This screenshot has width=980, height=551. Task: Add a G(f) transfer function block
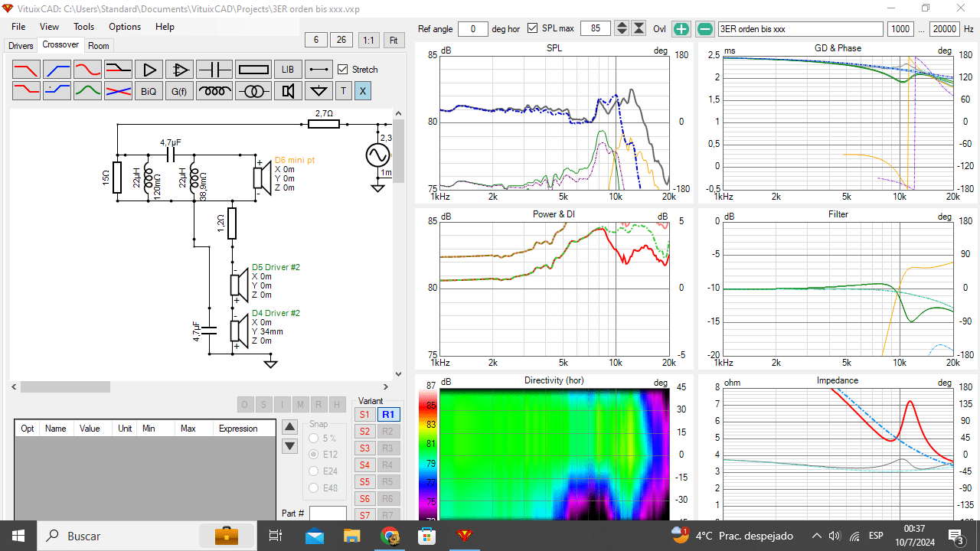[x=179, y=91]
